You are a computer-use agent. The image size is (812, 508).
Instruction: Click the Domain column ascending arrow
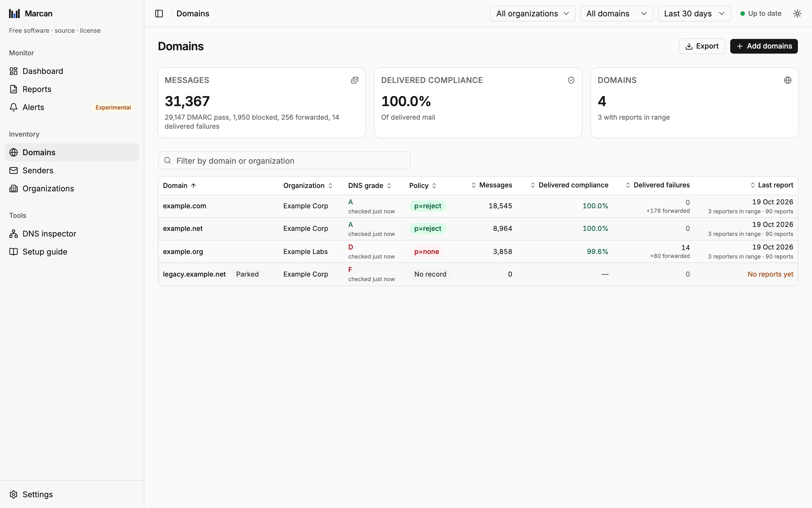point(194,185)
